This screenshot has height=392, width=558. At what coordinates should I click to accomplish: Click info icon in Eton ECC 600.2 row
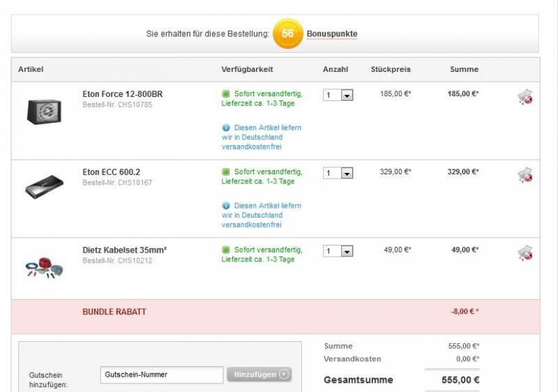point(225,206)
